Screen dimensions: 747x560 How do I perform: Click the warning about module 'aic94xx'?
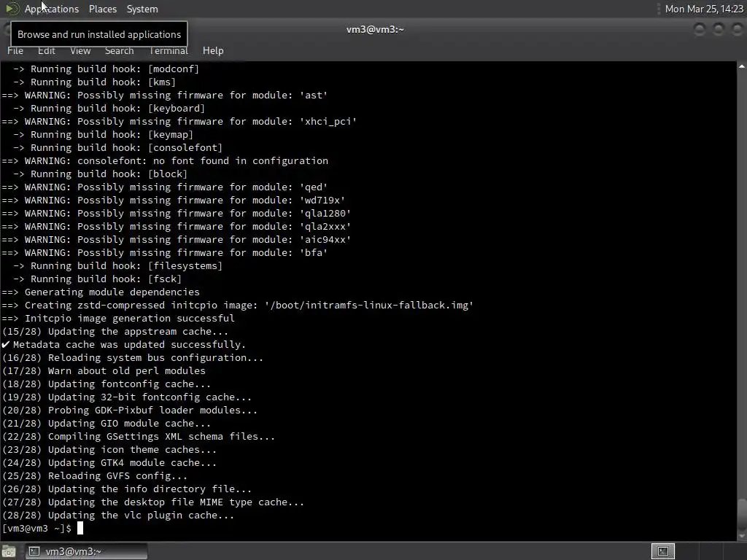(177, 239)
